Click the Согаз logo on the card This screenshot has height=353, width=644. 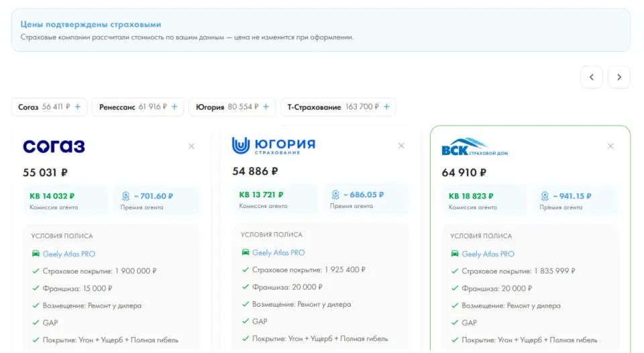click(54, 146)
